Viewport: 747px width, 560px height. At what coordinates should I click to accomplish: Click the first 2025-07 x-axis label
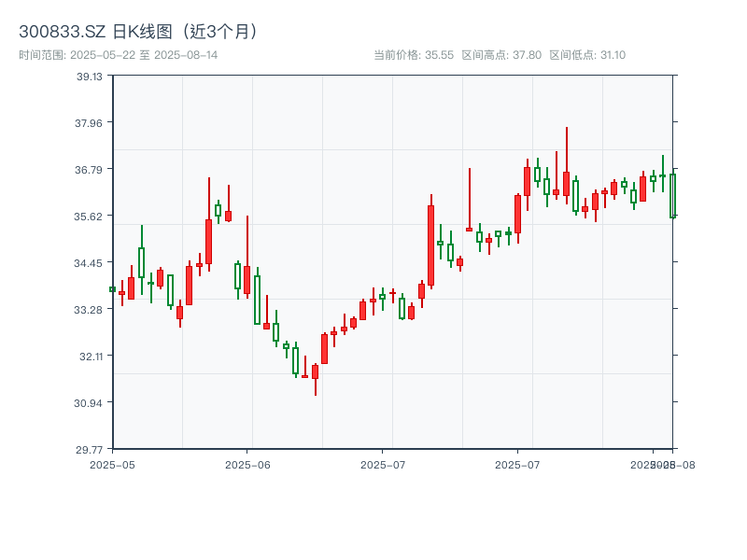point(383,464)
